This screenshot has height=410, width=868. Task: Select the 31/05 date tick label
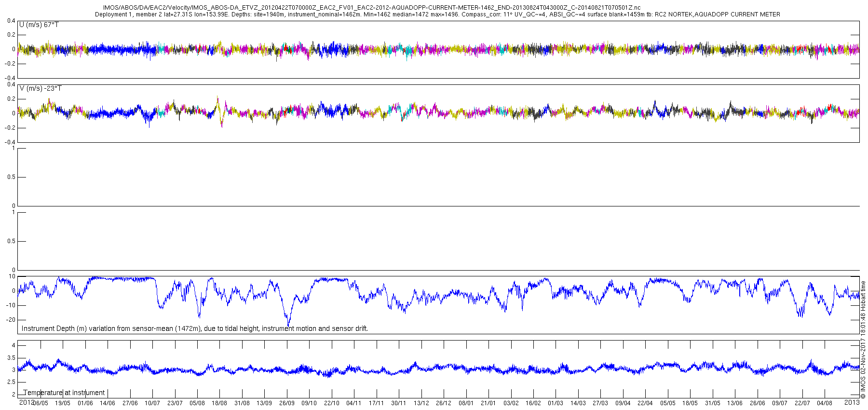point(713,403)
